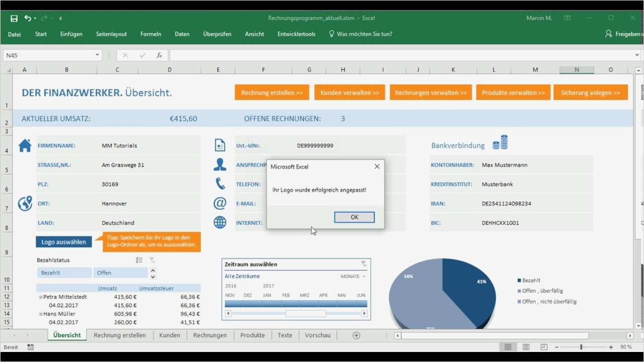The height and width of the screenshot is (362, 644).
Task: Click the slicer multi-select icon above Bezahlstatus
Action: (x=138, y=259)
